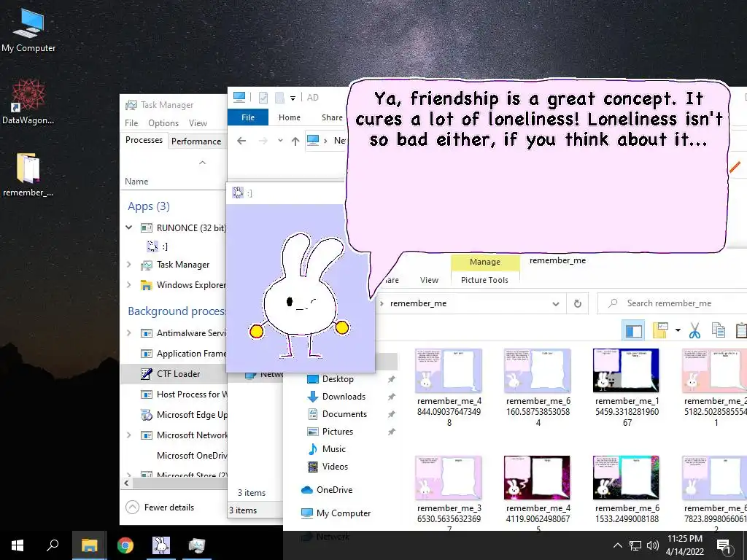The width and height of the screenshot is (747, 560).
Task: Select Pictures in navigation pane
Action: click(x=337, y=432)
